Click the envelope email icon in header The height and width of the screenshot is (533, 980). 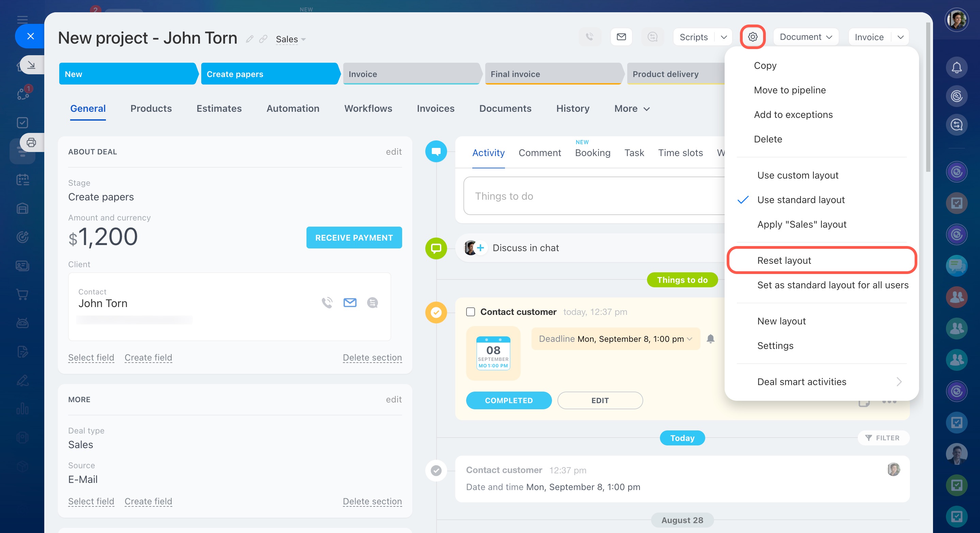621,37
